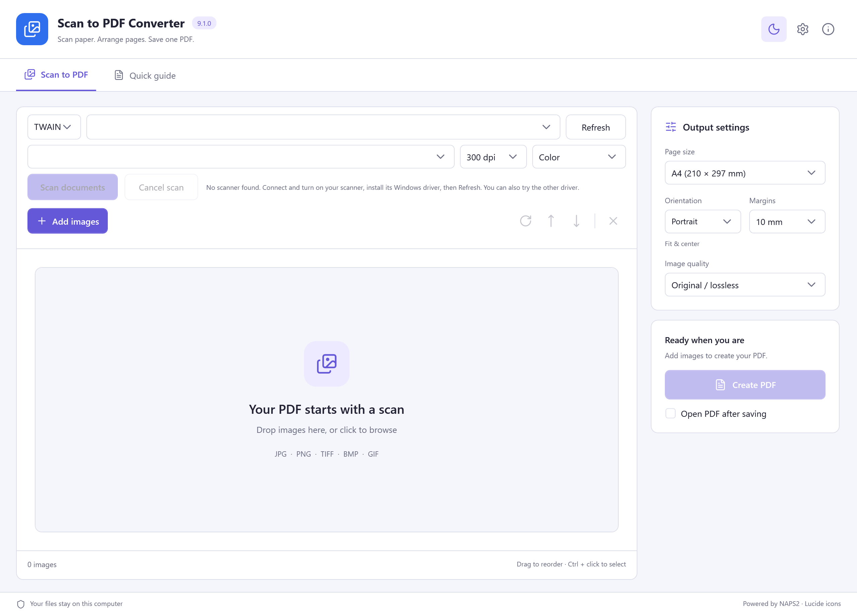Image resolution: width=857 pixels, height=616 pixels.
Task: Click the 9.1.0 version badge
Action: (x=204, y=23)
